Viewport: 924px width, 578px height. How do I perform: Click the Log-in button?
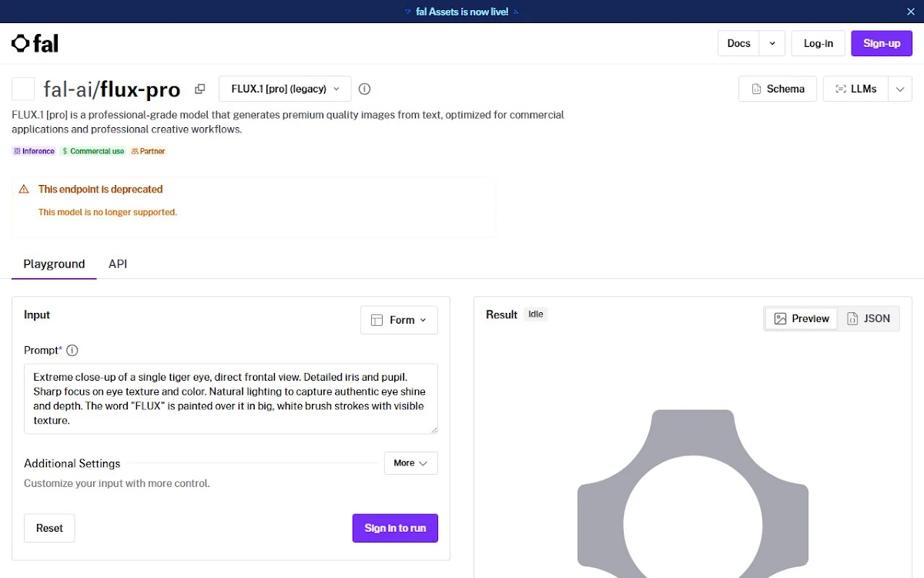coord(818,43)
